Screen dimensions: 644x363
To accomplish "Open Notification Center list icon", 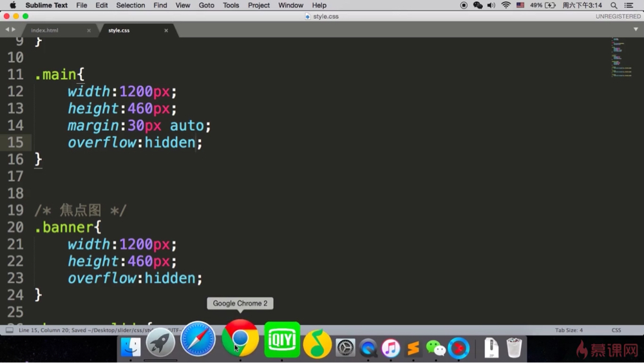I will (x=629, y=5).
